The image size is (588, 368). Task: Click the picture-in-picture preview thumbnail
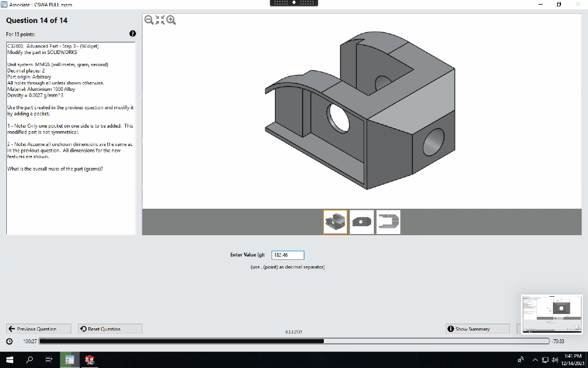pos(552,314)
